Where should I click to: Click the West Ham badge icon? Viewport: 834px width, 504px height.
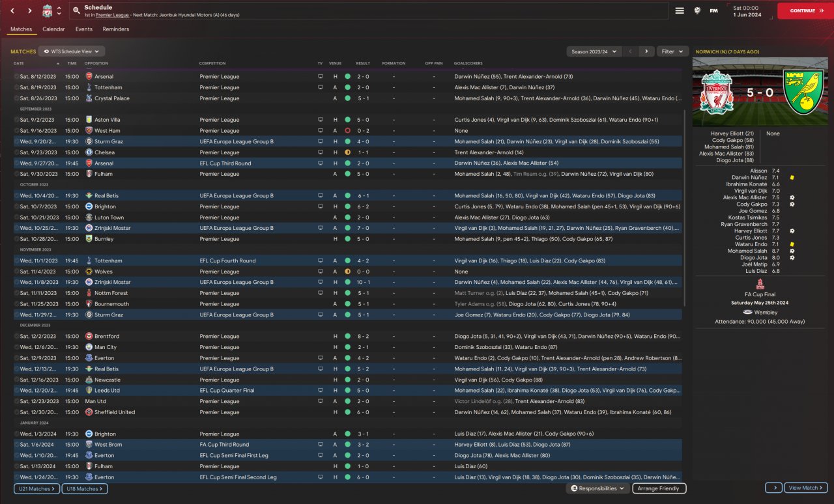pyautogui.click(x=89, y=131)
